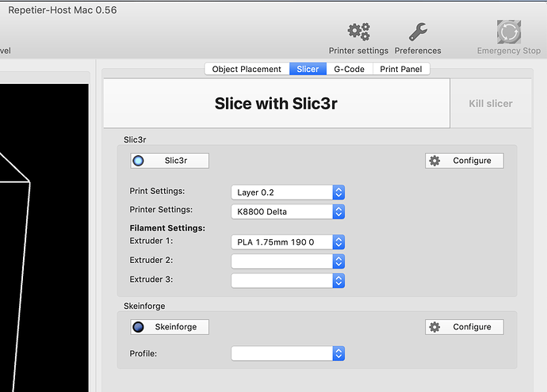Viewport: 547px width, 392px height.
Task: Click gear icon on Skeinforge Configure
Action: click(x=434, y=327)
